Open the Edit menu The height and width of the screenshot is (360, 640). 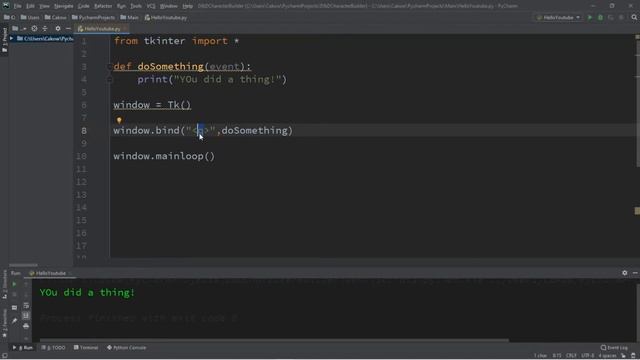30,6
